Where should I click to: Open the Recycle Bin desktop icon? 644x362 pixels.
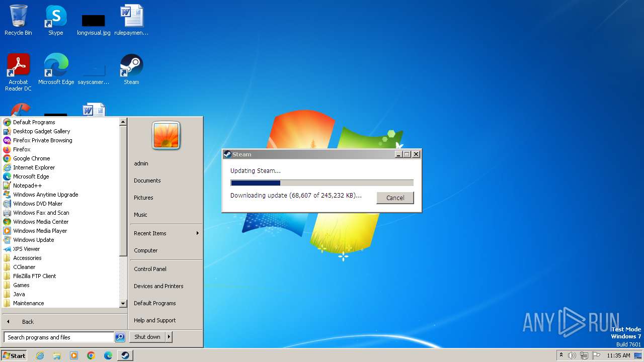pyautogui.click(x=18, y=20)
